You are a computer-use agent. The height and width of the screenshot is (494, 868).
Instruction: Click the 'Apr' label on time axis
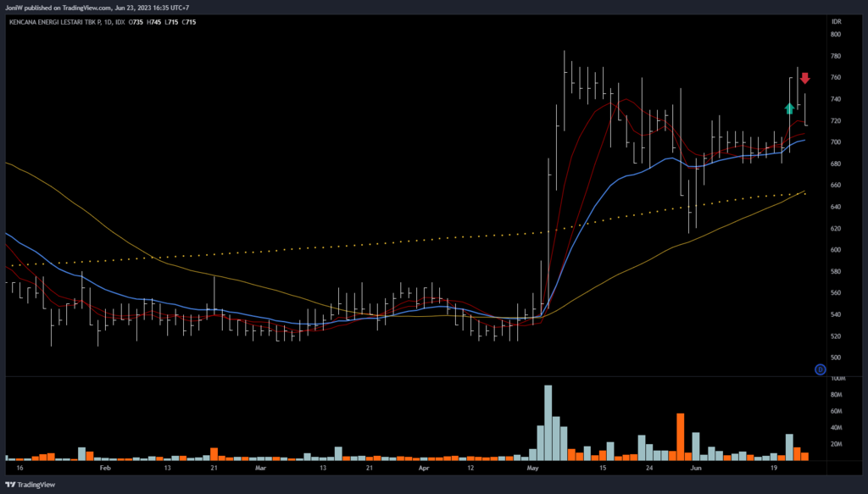pos(423,467)
